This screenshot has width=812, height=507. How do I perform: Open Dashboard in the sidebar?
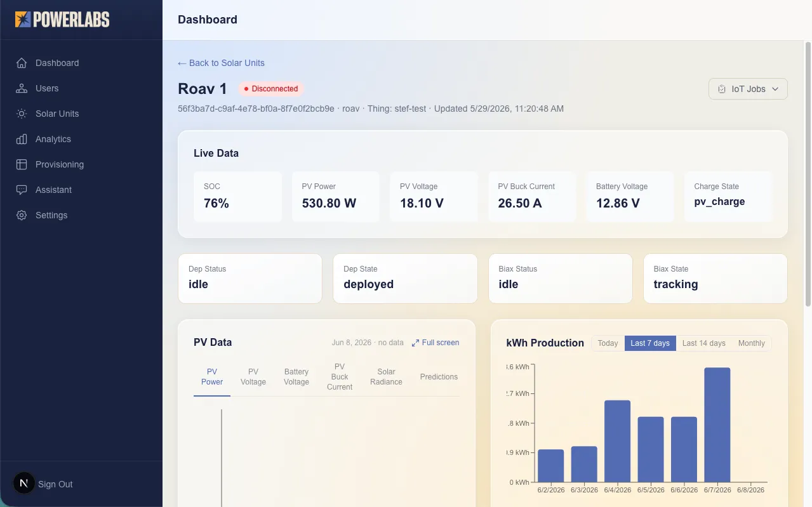[81, 63]
